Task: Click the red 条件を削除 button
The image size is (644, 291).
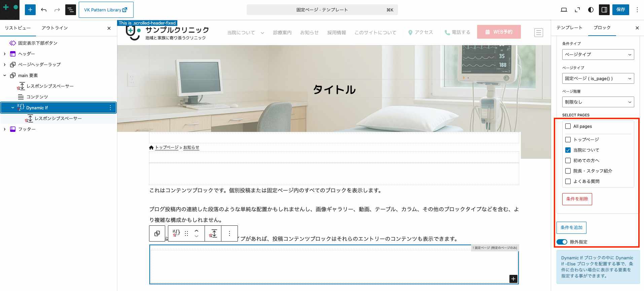Action: tap(577, 199)
